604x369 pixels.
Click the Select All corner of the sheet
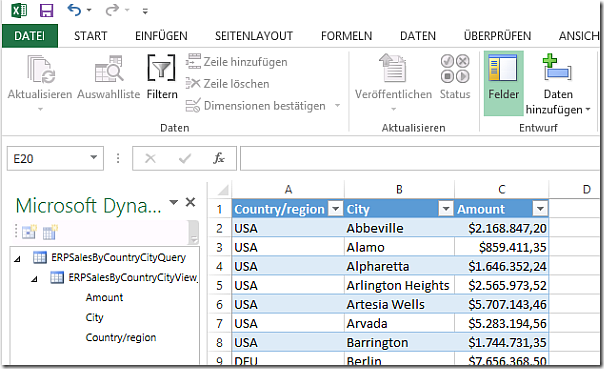[x=220, y=190]
